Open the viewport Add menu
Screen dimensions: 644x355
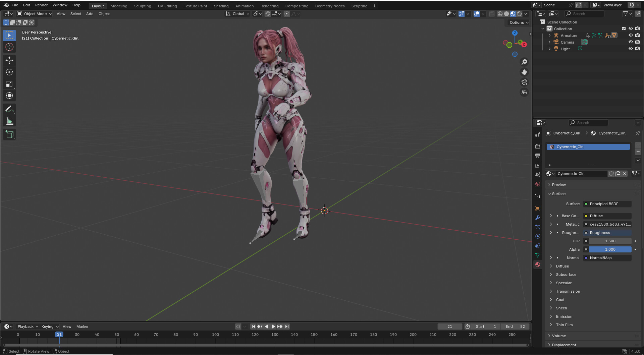(x=90, y=14)
